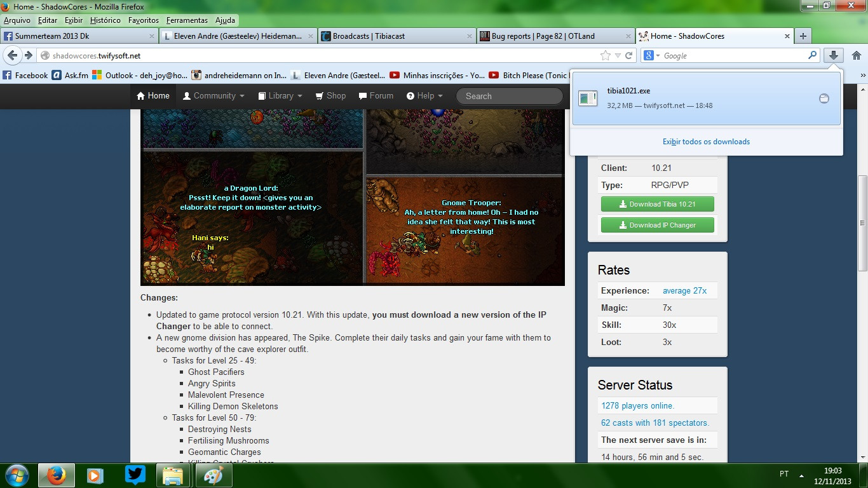Click the Dragon Lord game screenshot
This screenshot has height=488, width=868.
point(253,217)
